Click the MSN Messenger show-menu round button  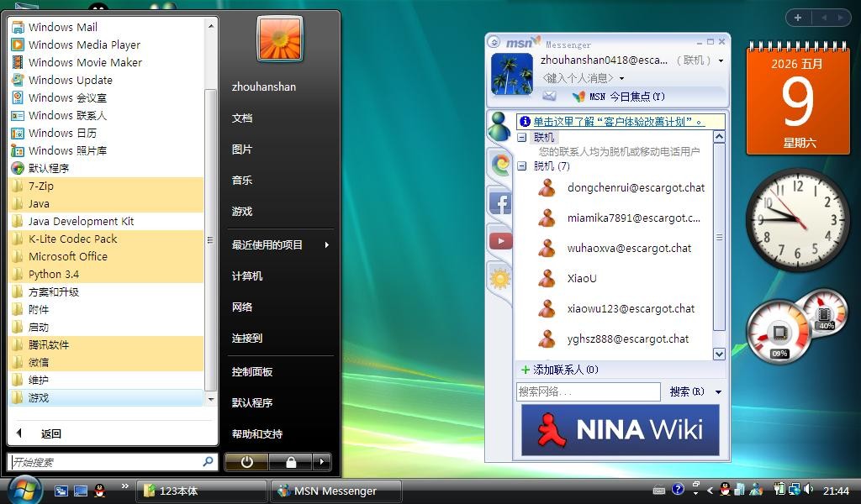[x=494, y=42]
